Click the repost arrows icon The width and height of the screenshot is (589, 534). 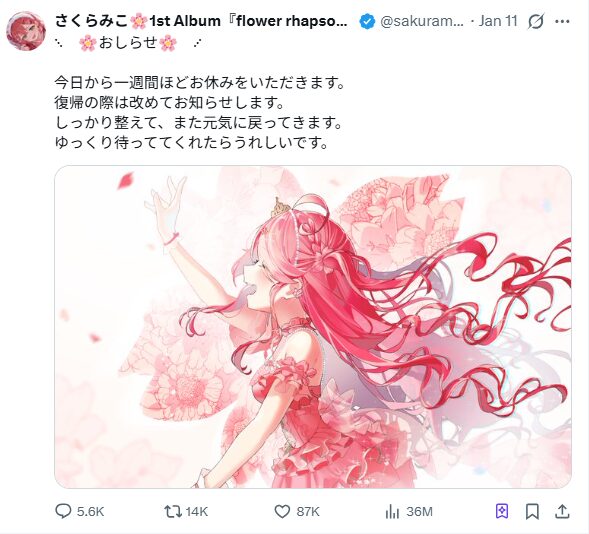pos(173,511)
